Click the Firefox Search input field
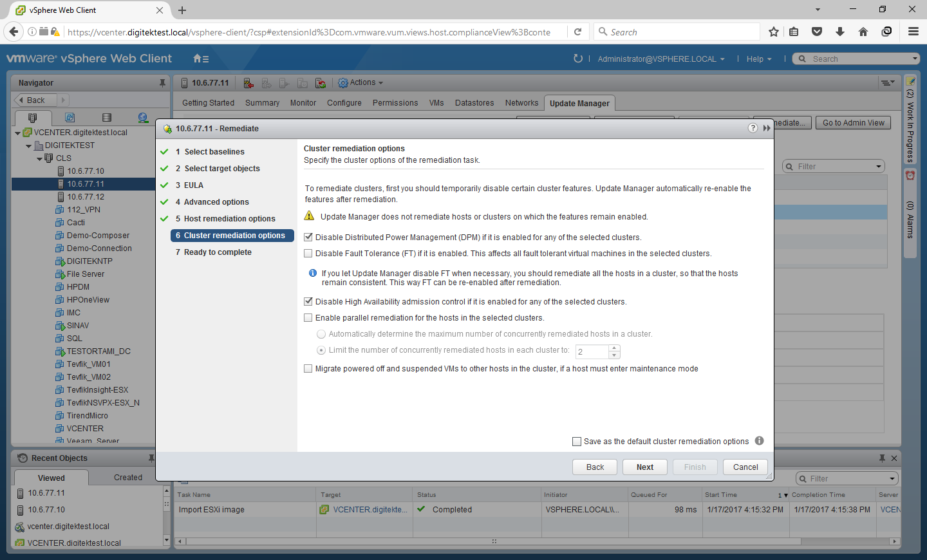 tap(677, 32)
